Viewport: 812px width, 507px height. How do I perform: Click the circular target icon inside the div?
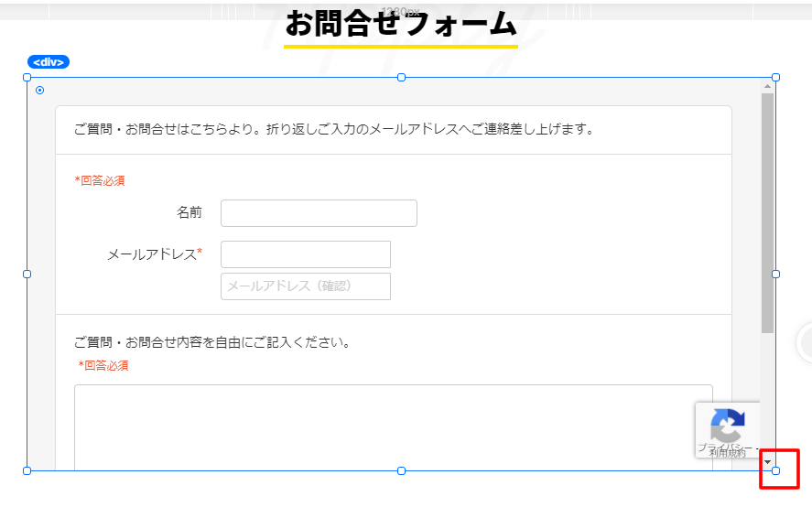coord(39,90)
